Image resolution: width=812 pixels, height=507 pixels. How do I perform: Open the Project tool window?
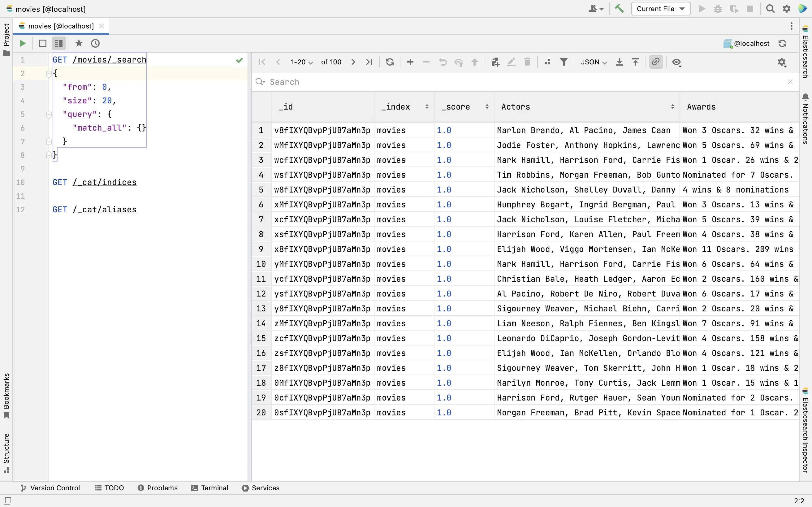coord(6,39)
